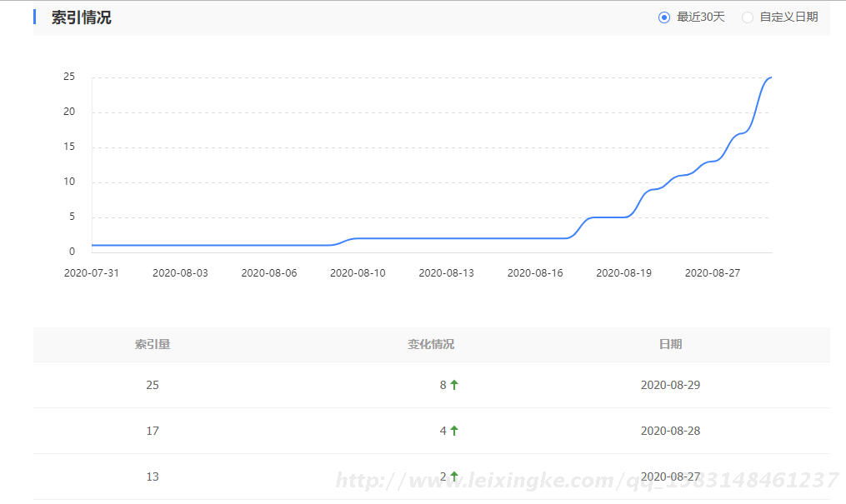Click the 变化情况 column header

pyautogui.click(x=431, y=344)
